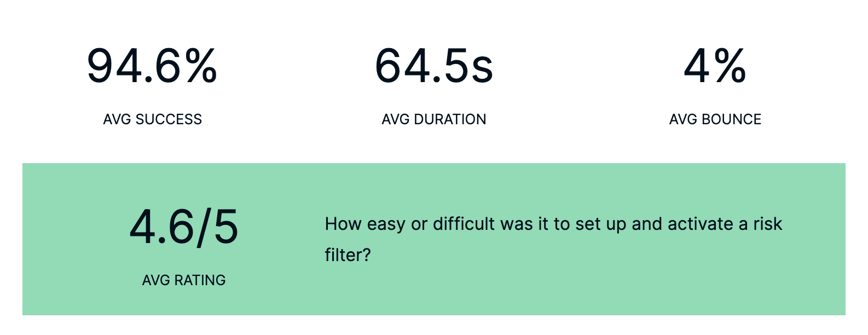Screen dimensions: 868x335
Task: Click the percent sign after 94.6
Action: (x=201, y=66)
